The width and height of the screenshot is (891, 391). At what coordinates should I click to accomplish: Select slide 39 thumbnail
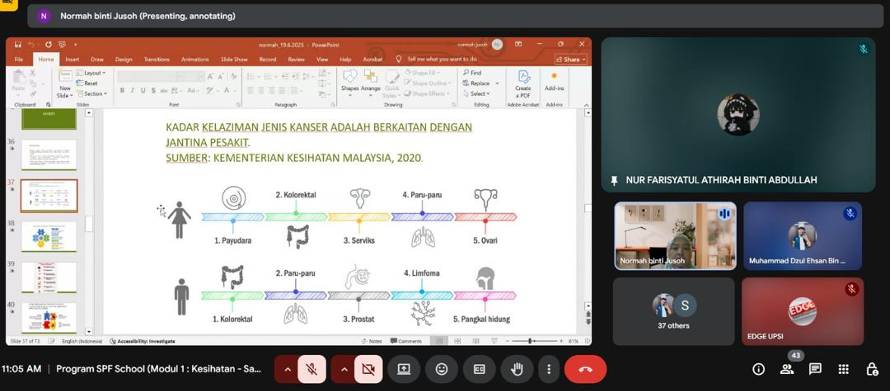(x=49, y=277)
